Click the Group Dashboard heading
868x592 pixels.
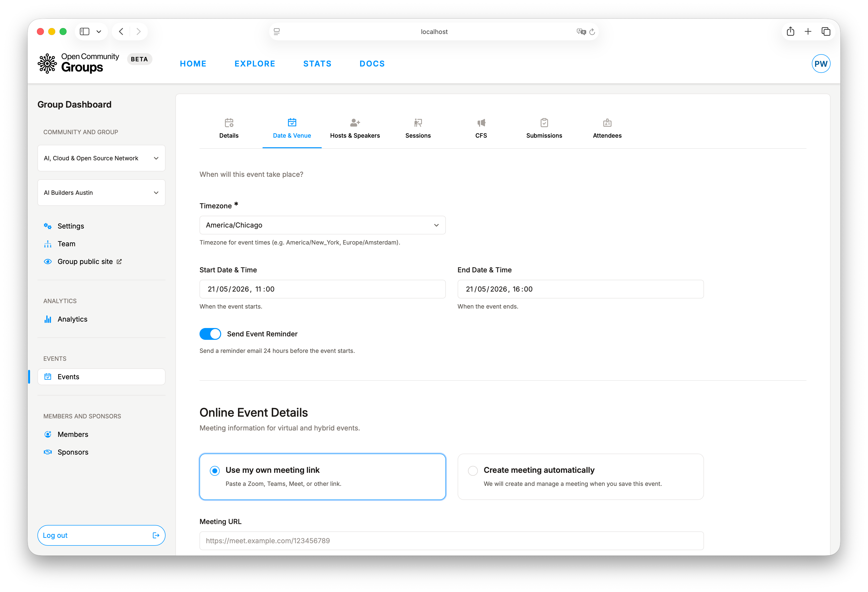[x=74, y=105]
